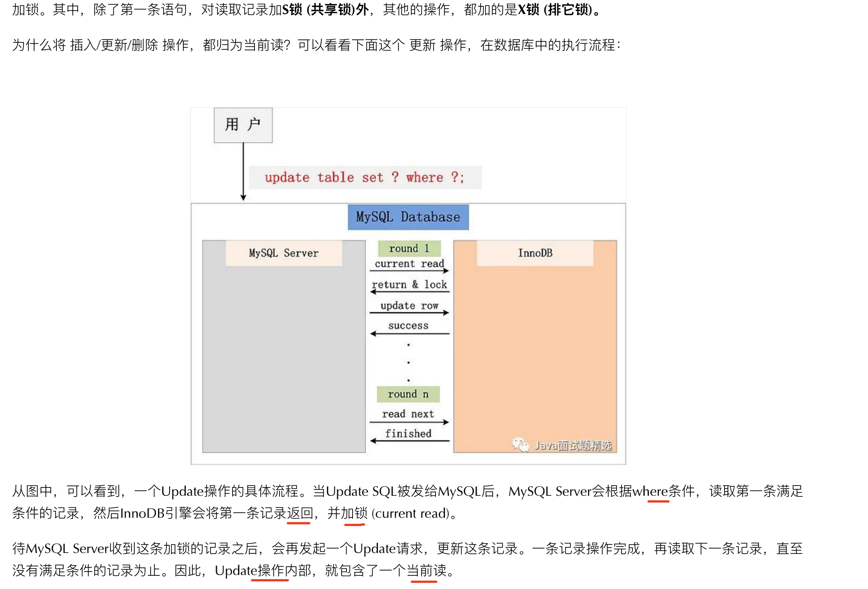Click the underlined word '加锁' before '(current read)'

pos(354,514)
